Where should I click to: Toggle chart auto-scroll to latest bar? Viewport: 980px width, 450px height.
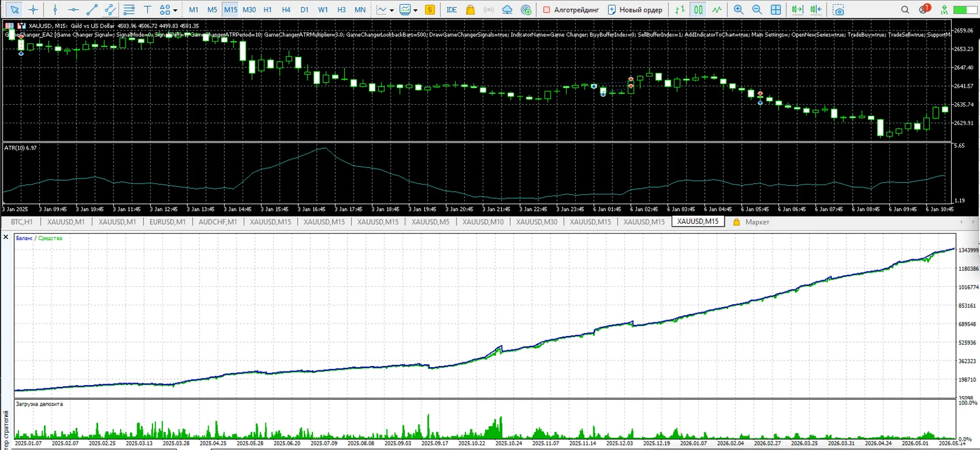tap(797, 10)
